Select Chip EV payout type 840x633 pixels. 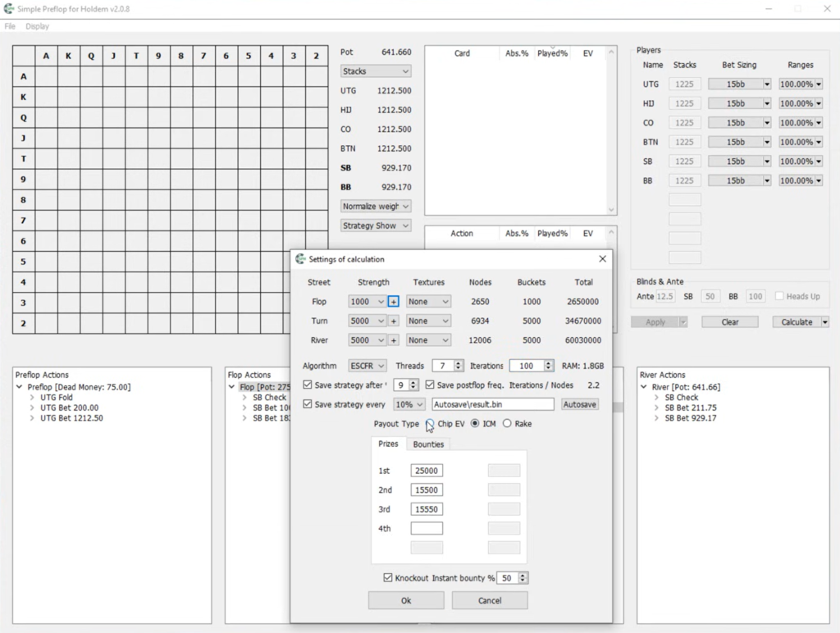pyautogui.click(x=430, y=424)
